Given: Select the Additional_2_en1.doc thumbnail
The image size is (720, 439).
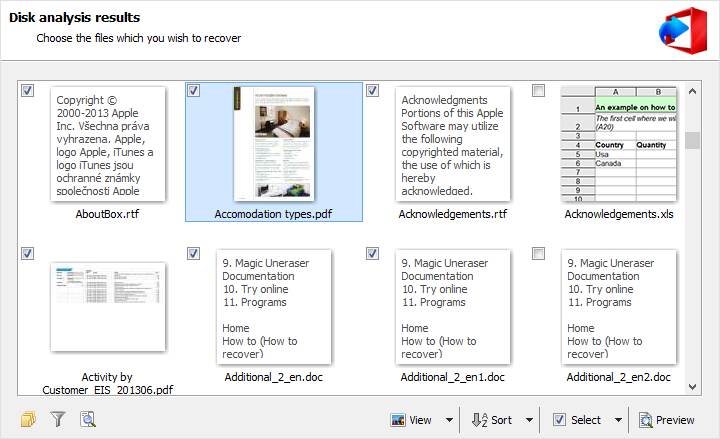Looking at the screenshot, I should (x=453, y=307).
